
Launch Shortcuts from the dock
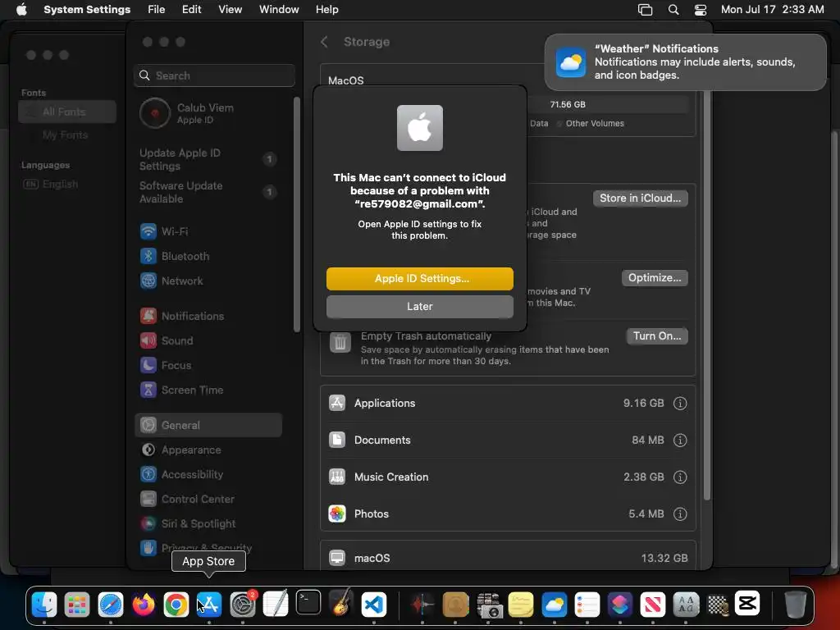point(620,605)
